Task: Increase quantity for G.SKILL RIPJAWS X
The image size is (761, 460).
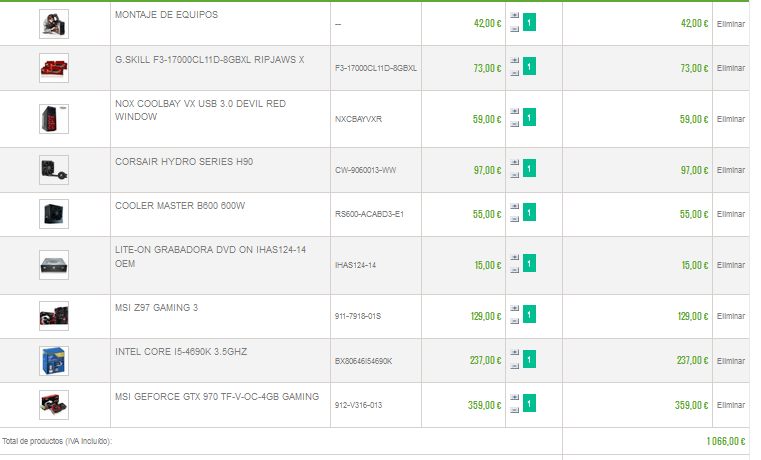Action: click(x=514, y=60)
